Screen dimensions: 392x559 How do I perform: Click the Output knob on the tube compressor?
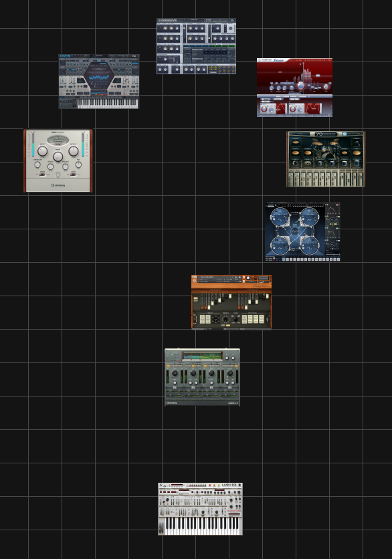(x=74, y=151)
